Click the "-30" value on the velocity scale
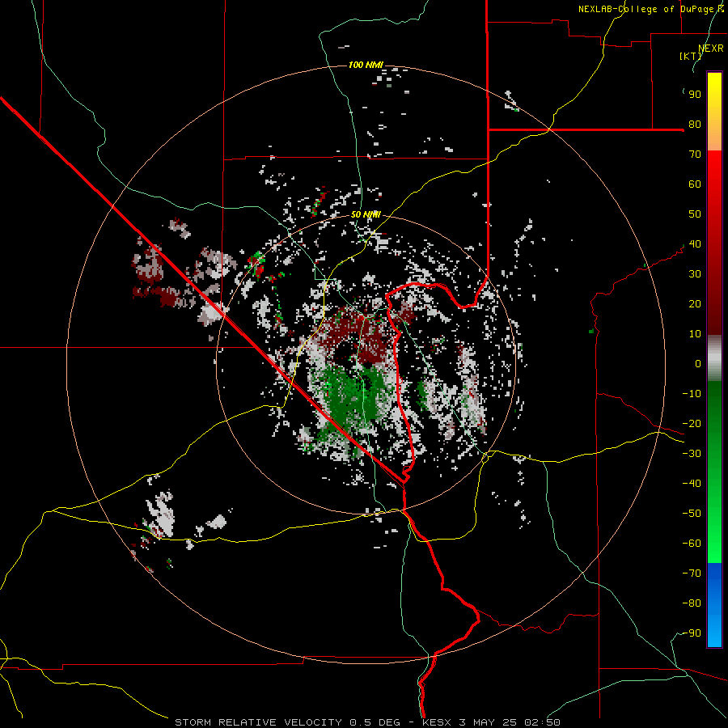The width and height of the screenshot is (728, 728). coord(692,454)
